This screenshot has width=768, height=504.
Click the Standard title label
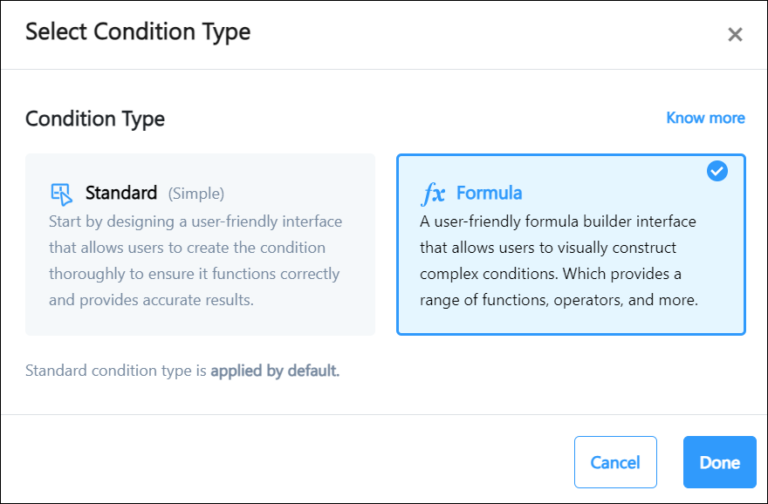click(121, 193)
